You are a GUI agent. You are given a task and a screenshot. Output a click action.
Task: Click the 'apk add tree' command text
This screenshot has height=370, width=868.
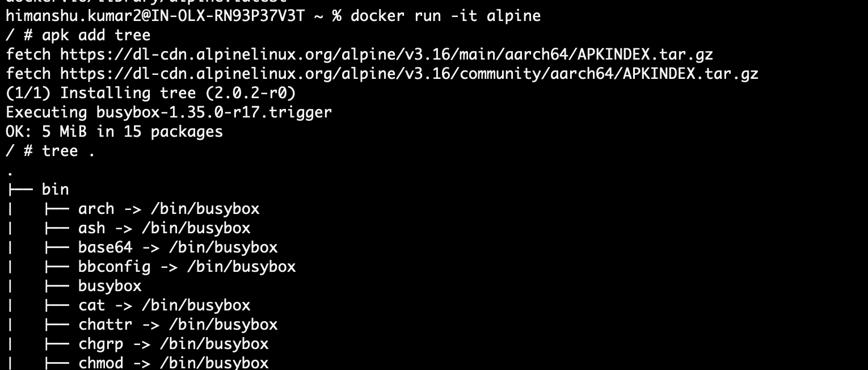(96, 35)
